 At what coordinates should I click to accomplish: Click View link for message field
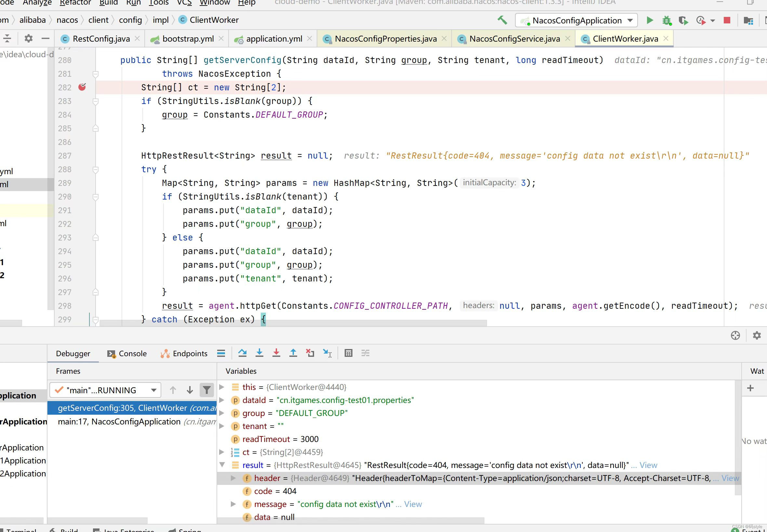pos(413,504)
